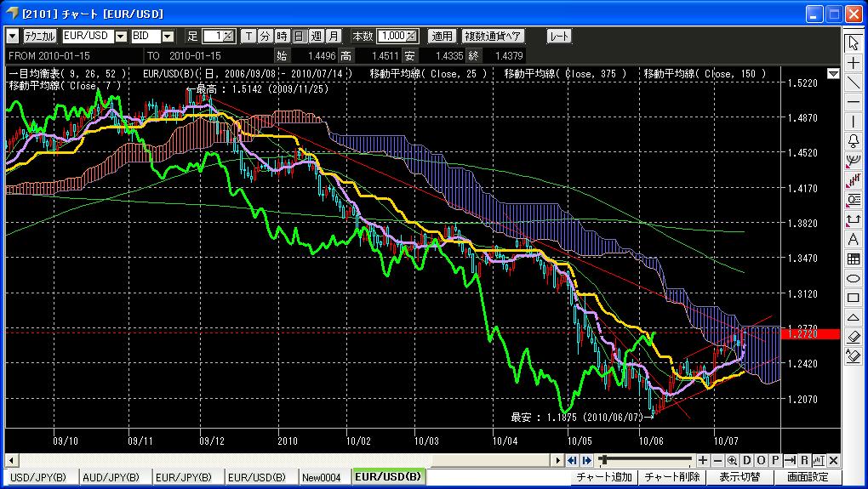The image size is (868, 489).
Task: Click the チャート追加 button
Action: [x=604, y=477]
